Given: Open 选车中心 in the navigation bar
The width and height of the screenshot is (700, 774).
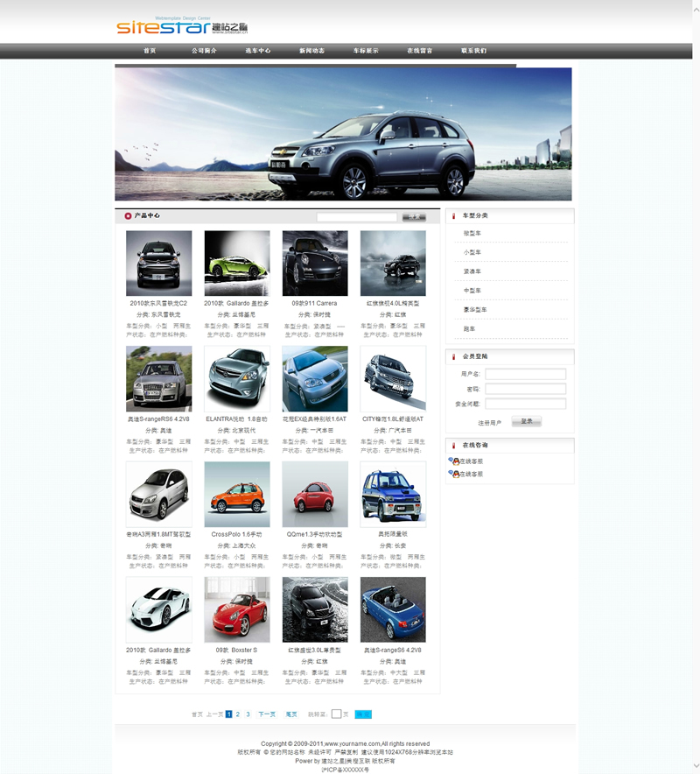Looking at the screenshot, I should tap(258, 51).
